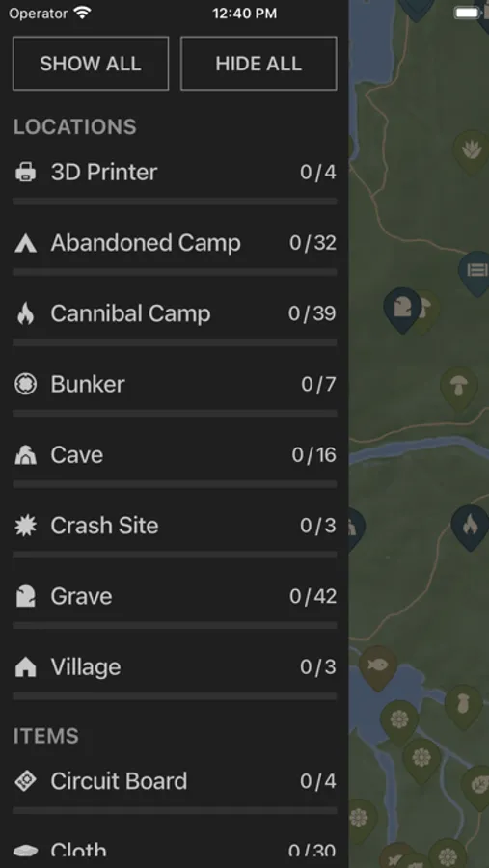Toggle the Crash Site label
Image resolution: width=489 pixels, height=868 pixels.
104,526
